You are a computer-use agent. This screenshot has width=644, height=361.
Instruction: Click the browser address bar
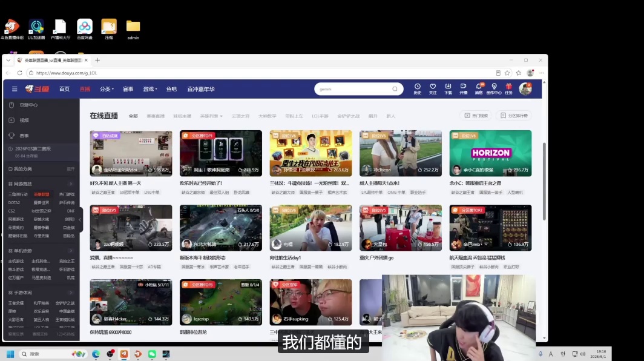(263, 73)
